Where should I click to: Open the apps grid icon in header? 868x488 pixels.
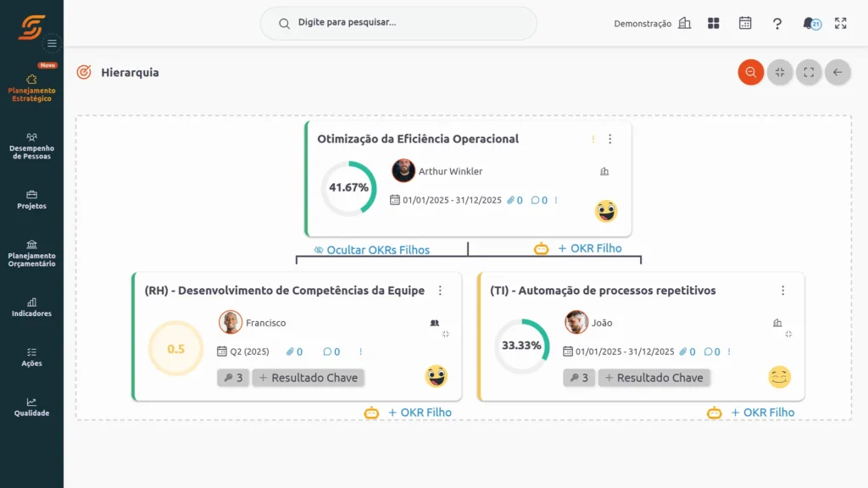click(714, 23)
